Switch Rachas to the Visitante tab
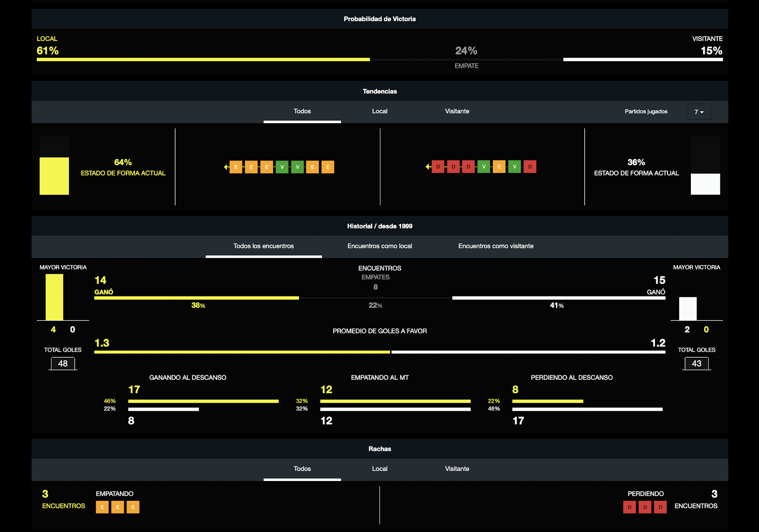This screenshot has width=759, height=532. (457, 469)
